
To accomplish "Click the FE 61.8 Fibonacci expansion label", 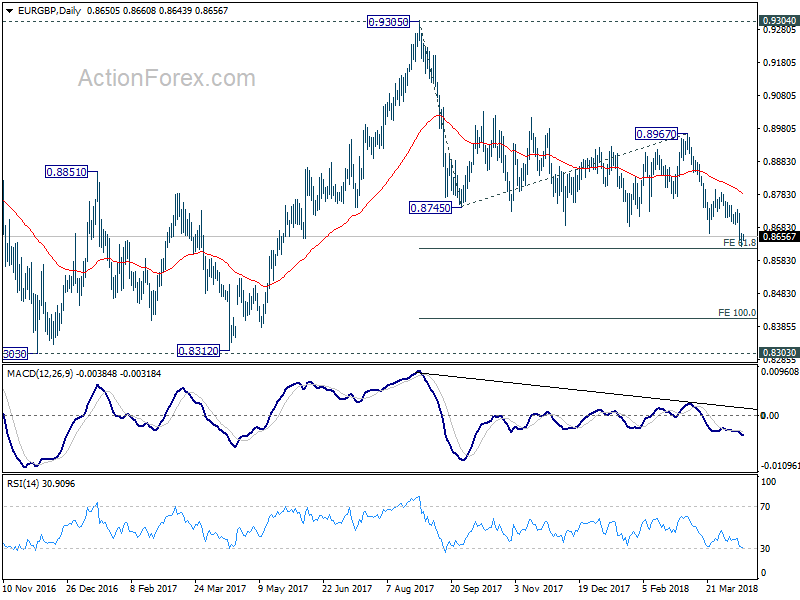I will 739,243.
